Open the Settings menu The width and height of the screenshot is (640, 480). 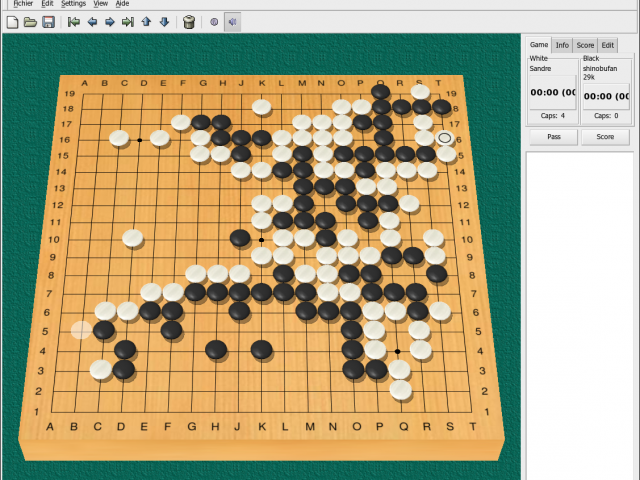pos(73,4)
